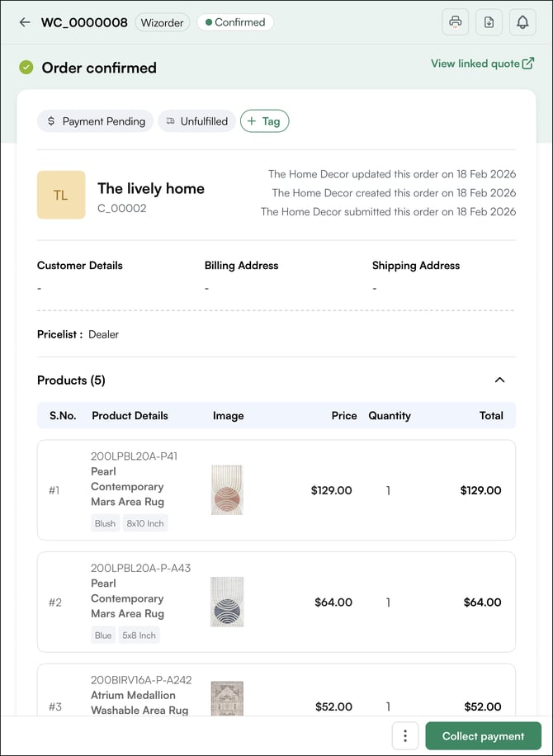Add a tag using the Tag button

coord(264,120)
